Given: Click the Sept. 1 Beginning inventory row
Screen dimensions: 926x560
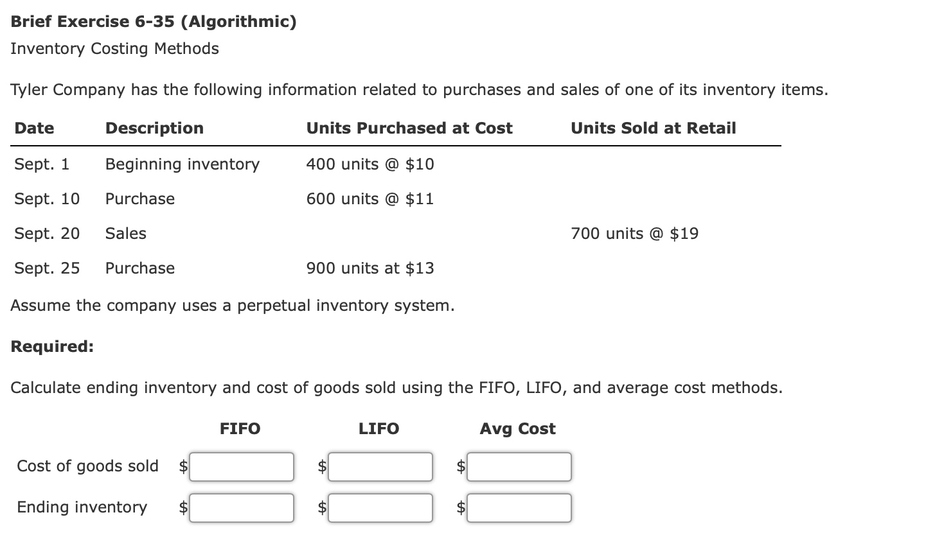Looking at the screenshot, I should click(x=182, y=164).
